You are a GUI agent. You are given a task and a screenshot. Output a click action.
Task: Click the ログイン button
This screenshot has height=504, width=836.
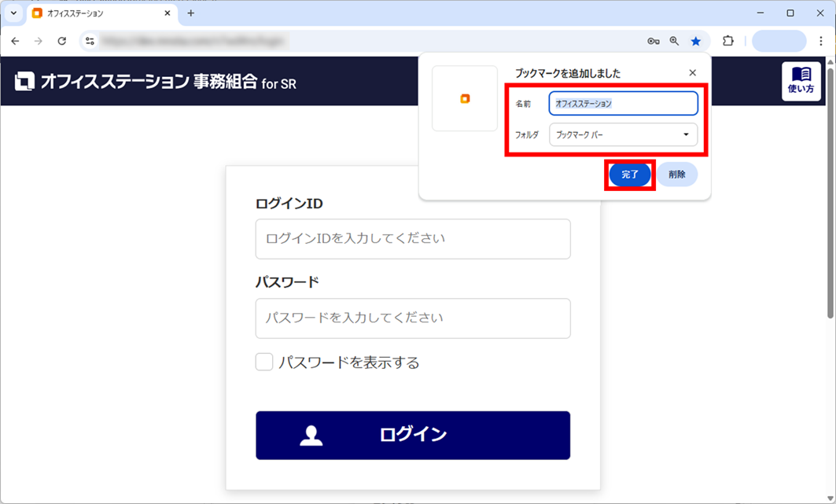pos(413,436)
